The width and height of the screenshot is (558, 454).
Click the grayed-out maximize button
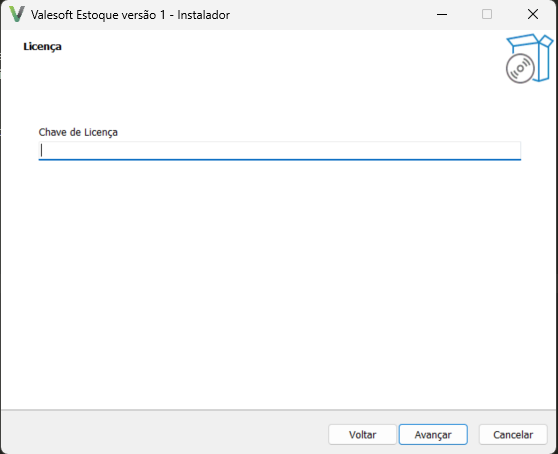[x=487, y=14]
